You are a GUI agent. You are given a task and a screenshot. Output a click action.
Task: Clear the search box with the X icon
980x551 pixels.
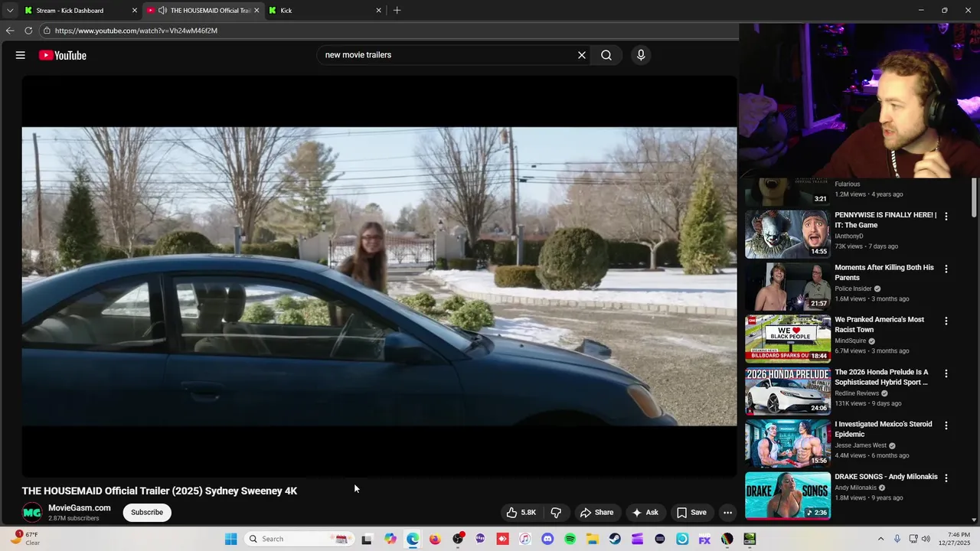pos(582,55)
